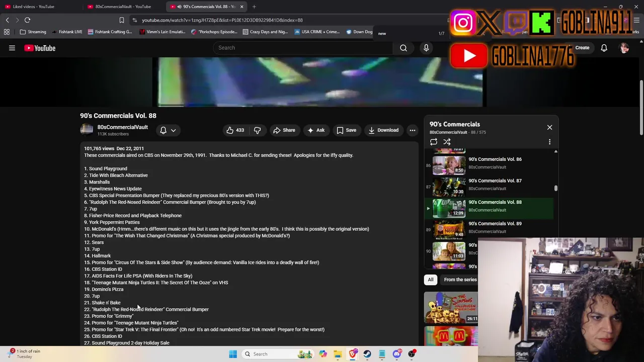Open Fishtank LIVE bookmark
This screenshot has height=362, width=644.
66,32
